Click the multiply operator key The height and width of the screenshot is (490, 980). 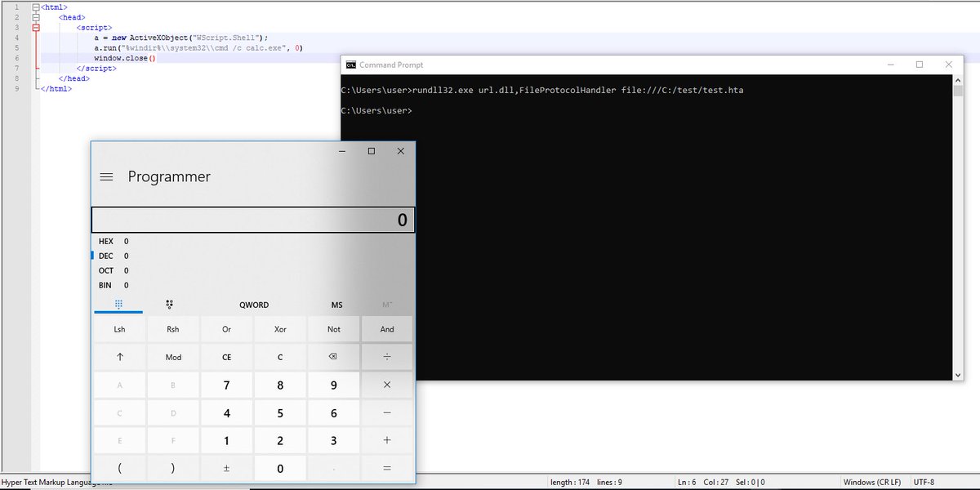387,385
